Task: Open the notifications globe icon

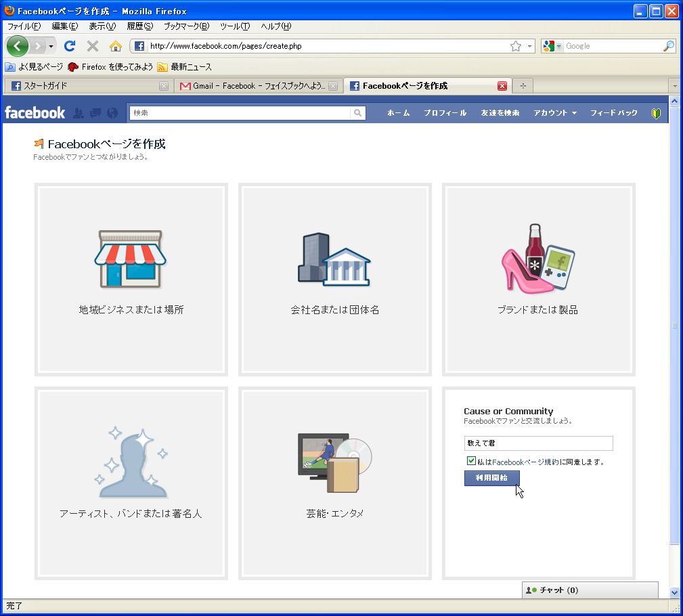Action: coord(112,113)
